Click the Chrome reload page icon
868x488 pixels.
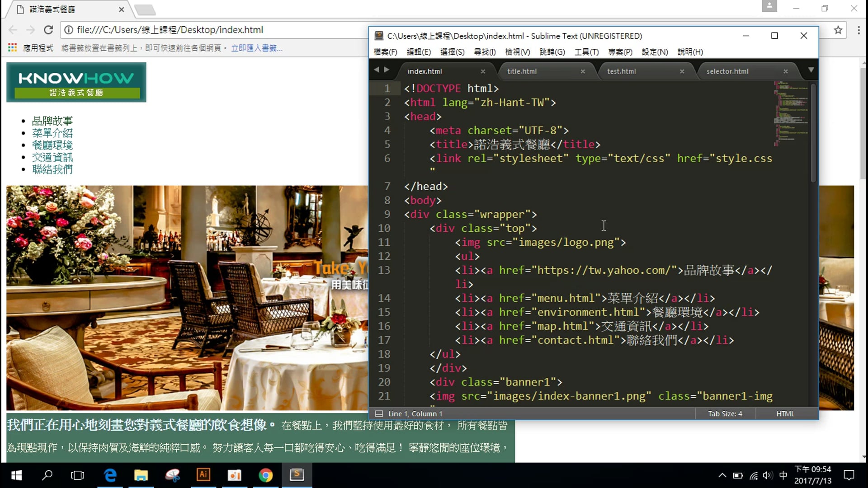point(48,30)
